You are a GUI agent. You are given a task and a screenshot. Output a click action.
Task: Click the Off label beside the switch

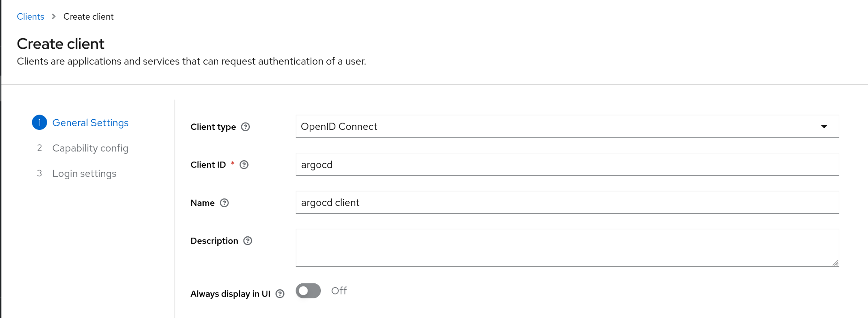[x=339, y=291]
